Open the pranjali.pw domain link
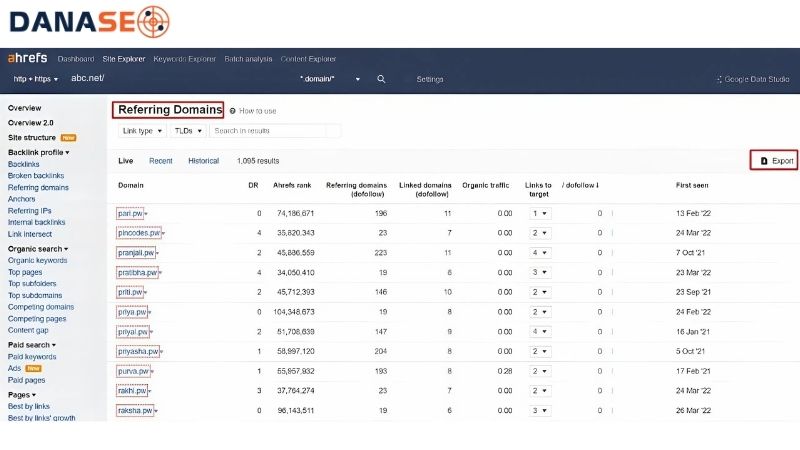Viewport: 800px width, 450px height. (136, 253)
